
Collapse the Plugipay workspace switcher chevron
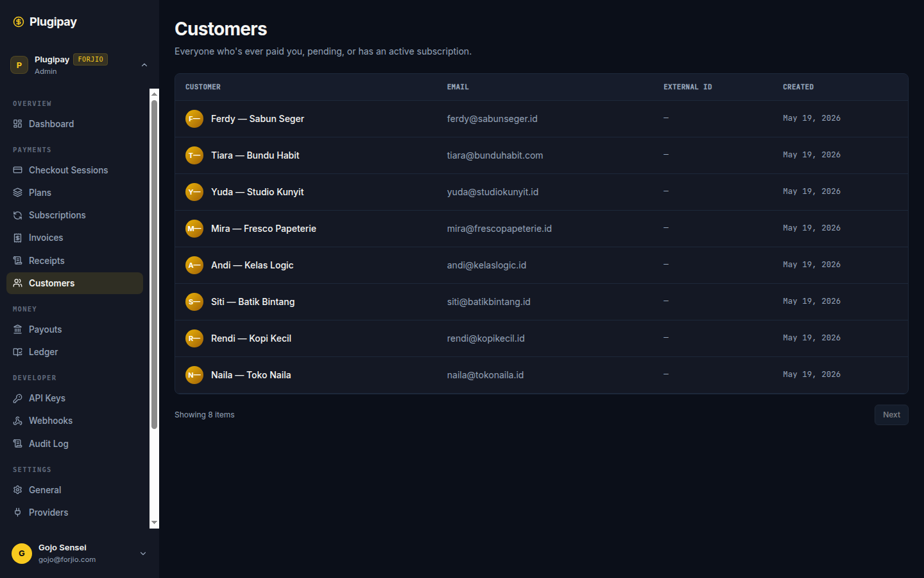144,65
